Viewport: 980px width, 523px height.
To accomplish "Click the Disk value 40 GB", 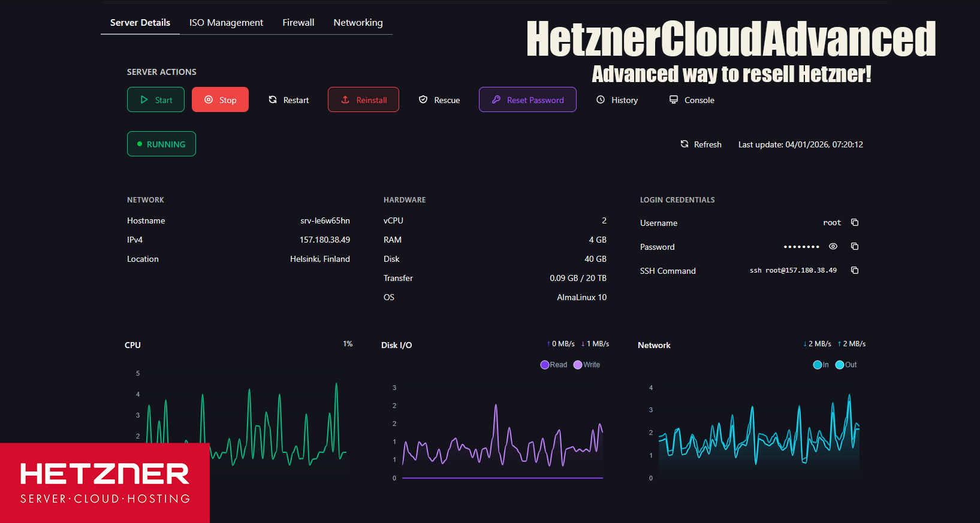I will pos(595,259).
